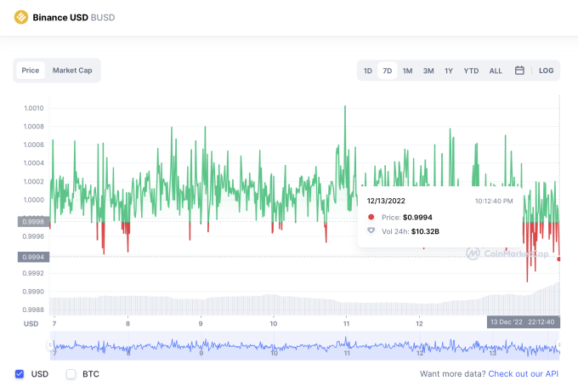Click the 10:12:40 PM tooltip time
Screen dimensions: 578x392
(494, 201)
